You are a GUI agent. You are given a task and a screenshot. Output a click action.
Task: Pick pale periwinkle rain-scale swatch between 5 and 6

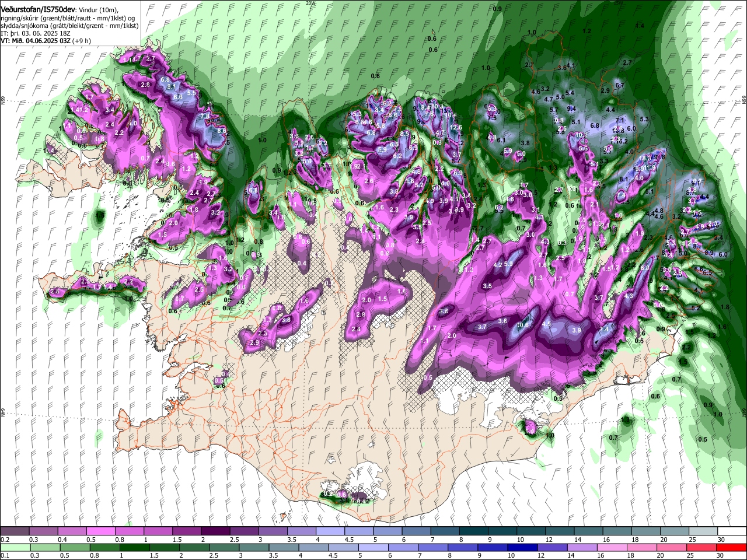click(373, 548)
